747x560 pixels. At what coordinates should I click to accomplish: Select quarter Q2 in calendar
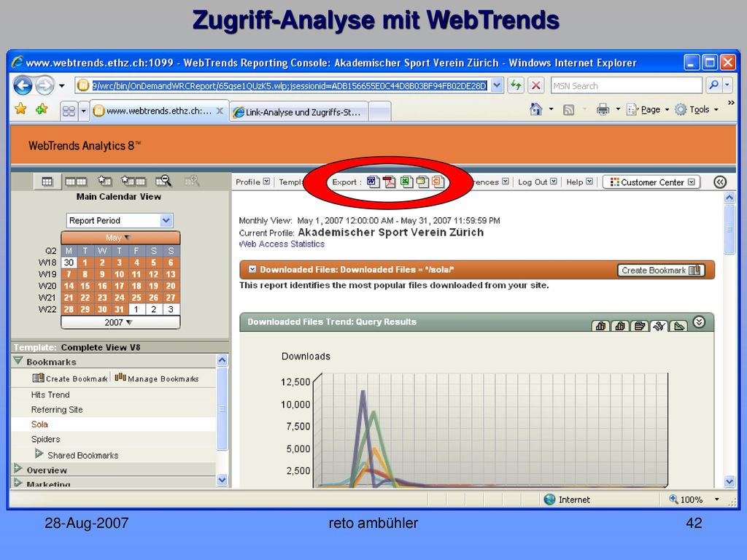click(51, 251)
